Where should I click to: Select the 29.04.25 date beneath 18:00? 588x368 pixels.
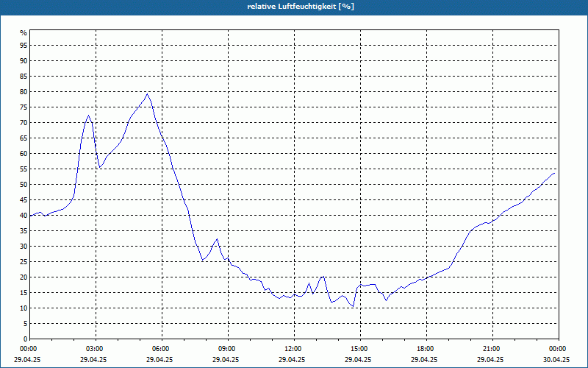point(424,359)
